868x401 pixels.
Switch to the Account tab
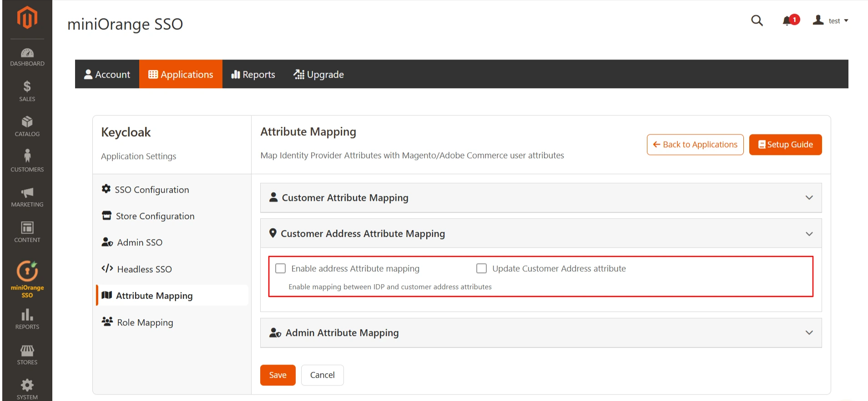[107, 74]
